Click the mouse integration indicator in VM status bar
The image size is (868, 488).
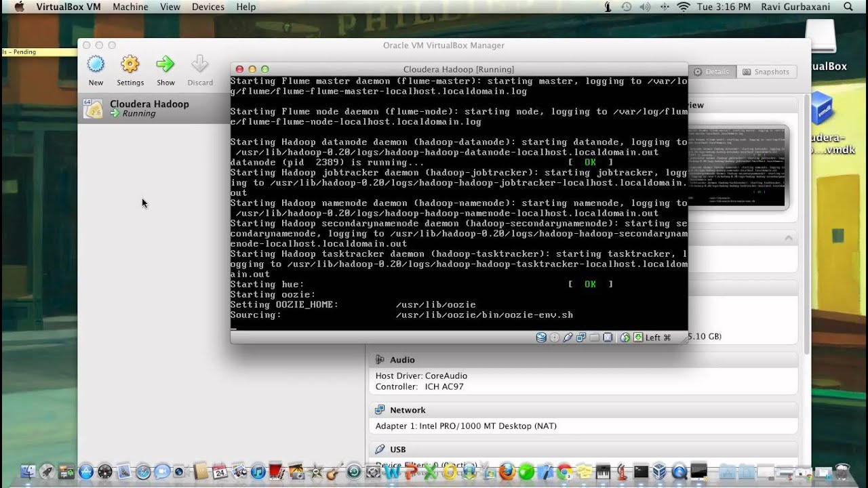(625, 338)
